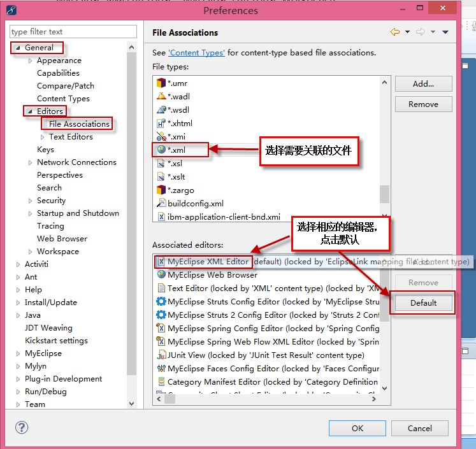The height and width of the screenshot is (449, 476).
Task: Click the MyEclipse app icon in title bar
Action: (11, 10)
